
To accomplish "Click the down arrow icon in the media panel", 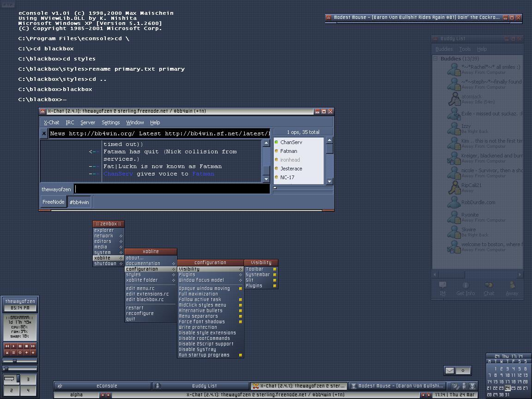I will [x=33, y=352].
